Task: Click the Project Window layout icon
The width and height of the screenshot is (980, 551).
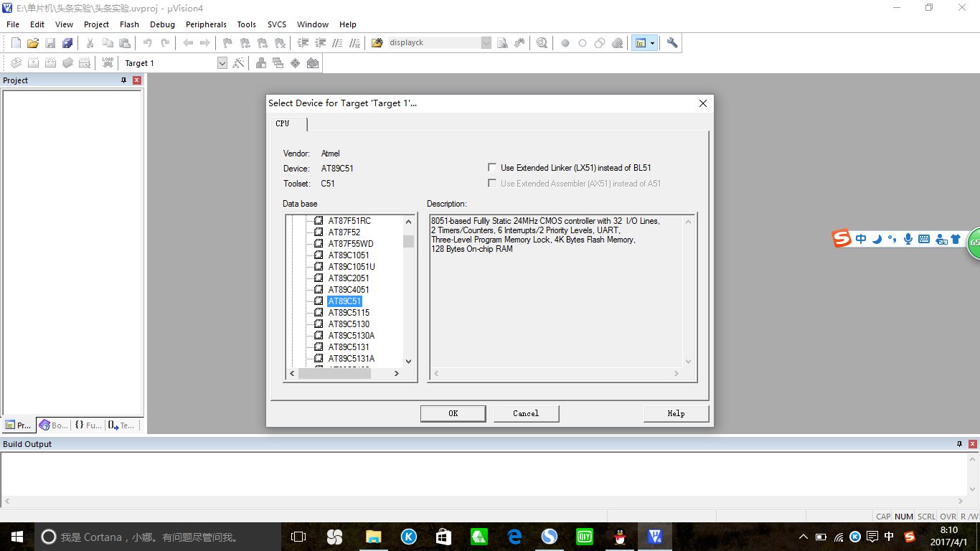Action: coord(640,43)
